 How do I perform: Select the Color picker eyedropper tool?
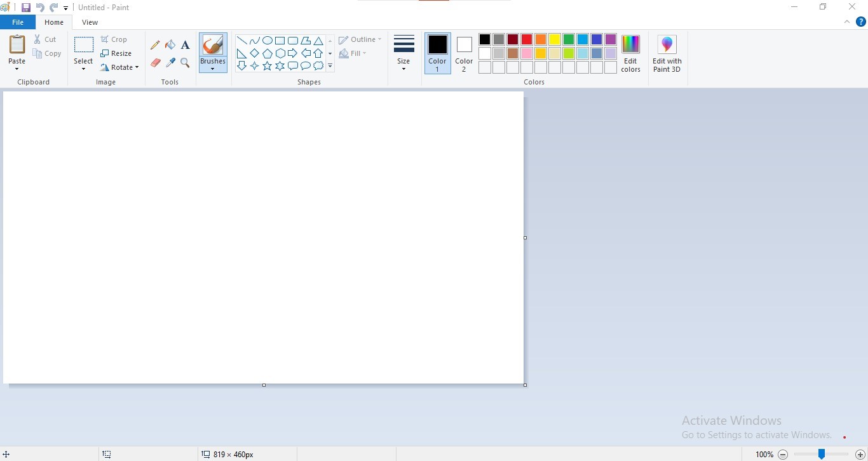[170, 63]
